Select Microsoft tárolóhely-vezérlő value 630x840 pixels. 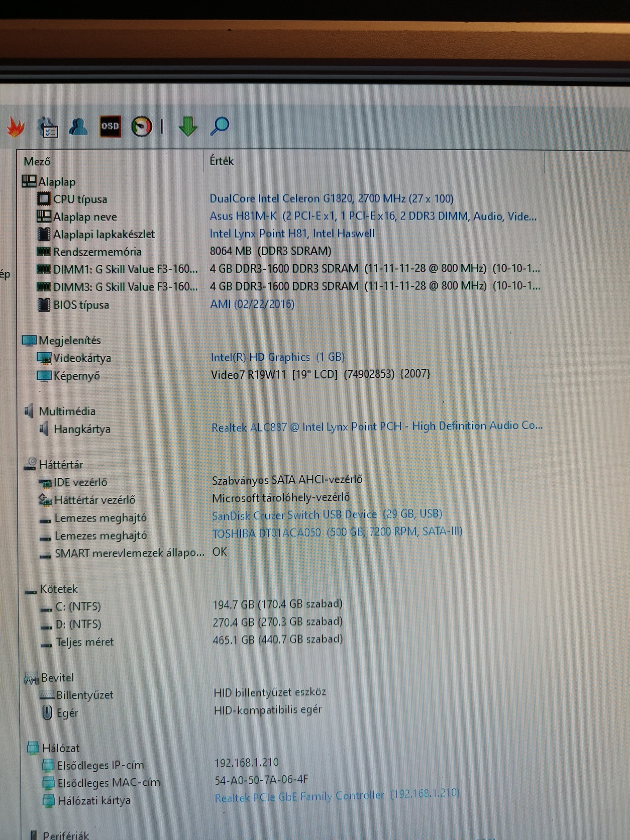pos(281,497)
